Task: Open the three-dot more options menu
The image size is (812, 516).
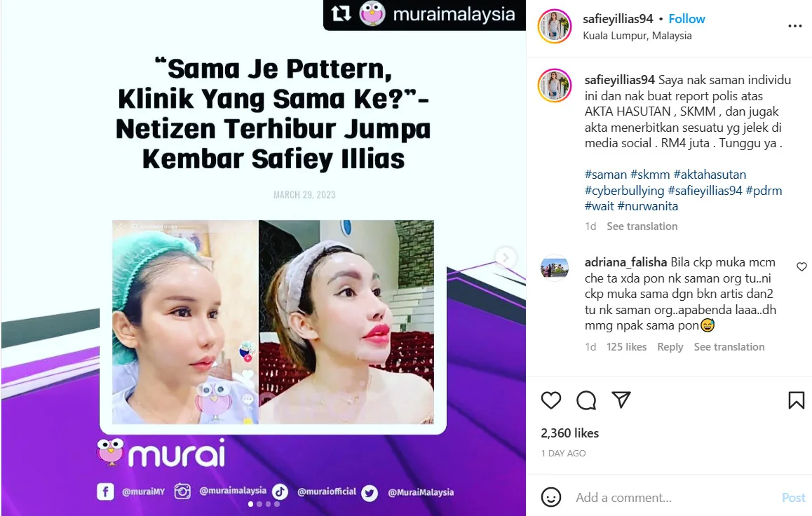Action: pyautogui.click(x=795, y=26)
